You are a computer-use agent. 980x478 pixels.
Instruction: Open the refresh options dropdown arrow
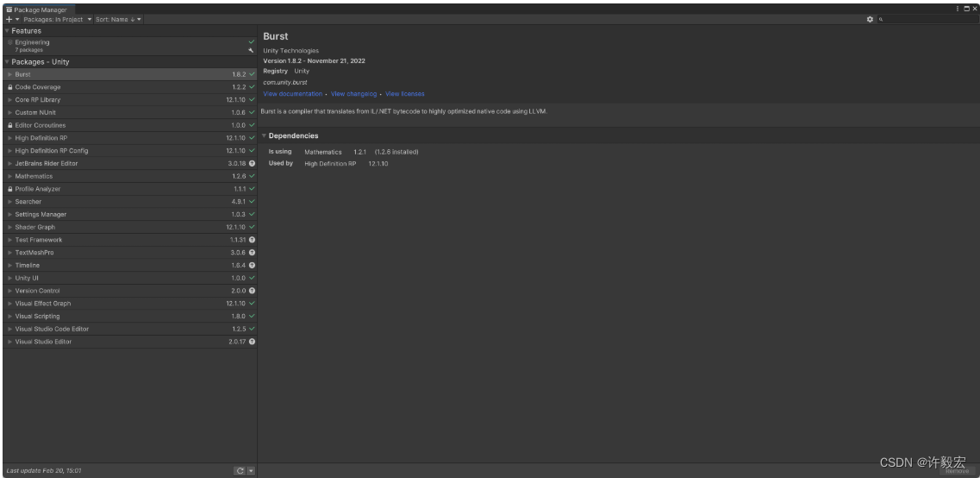tap(251, 471)
